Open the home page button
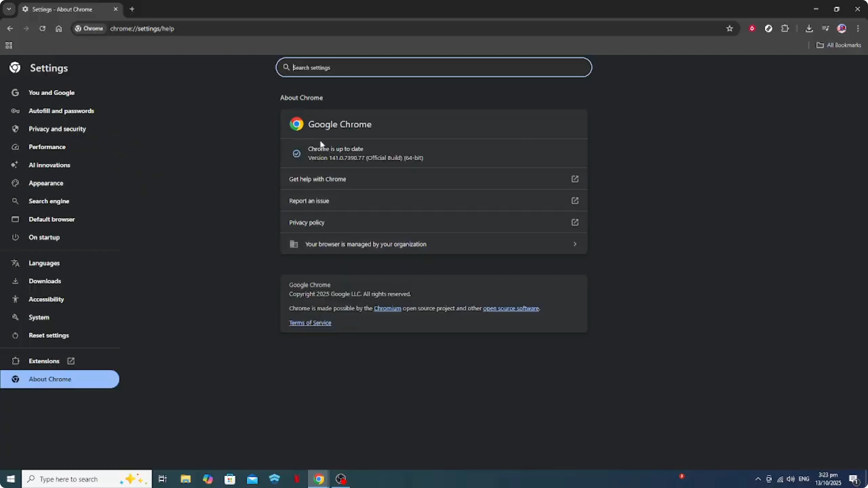The height and width of the screenshot is (488, 868). coord(59,29)
